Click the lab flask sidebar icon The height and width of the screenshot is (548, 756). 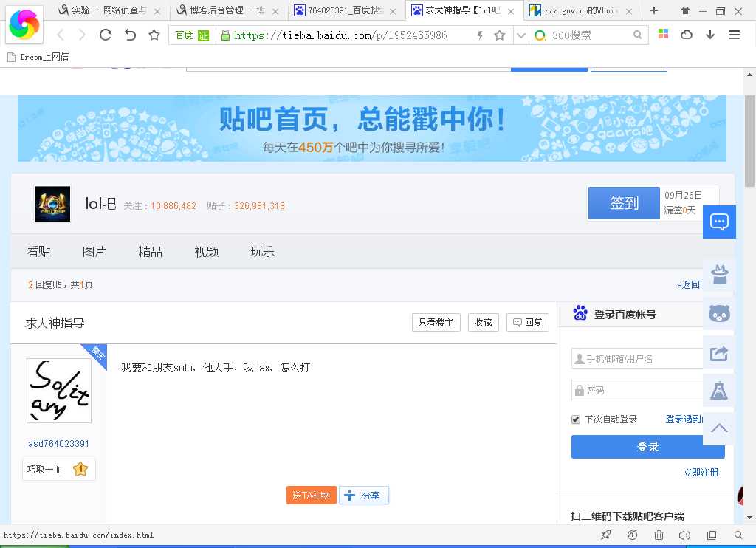(719, 390)
